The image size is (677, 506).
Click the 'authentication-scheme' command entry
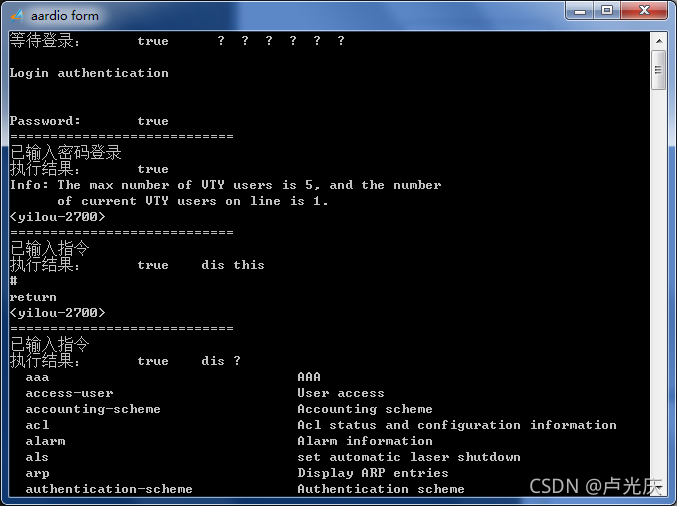(109, 489)
